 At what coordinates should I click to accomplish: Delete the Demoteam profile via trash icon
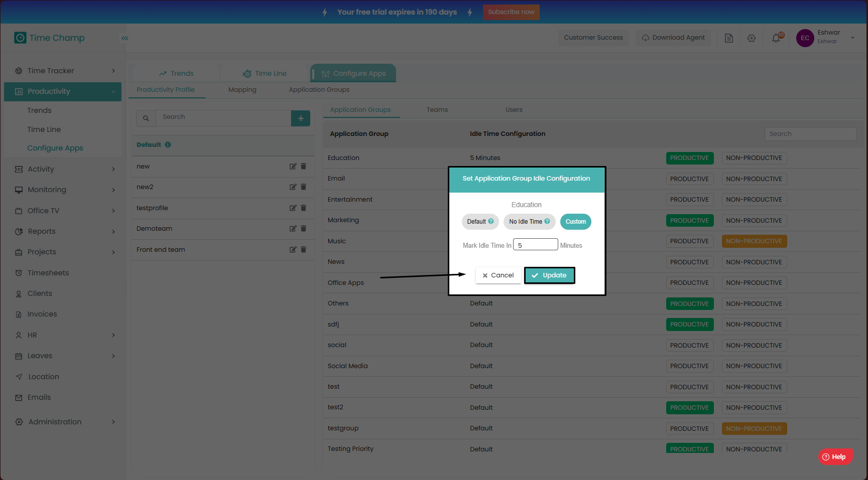coord(303,229)
